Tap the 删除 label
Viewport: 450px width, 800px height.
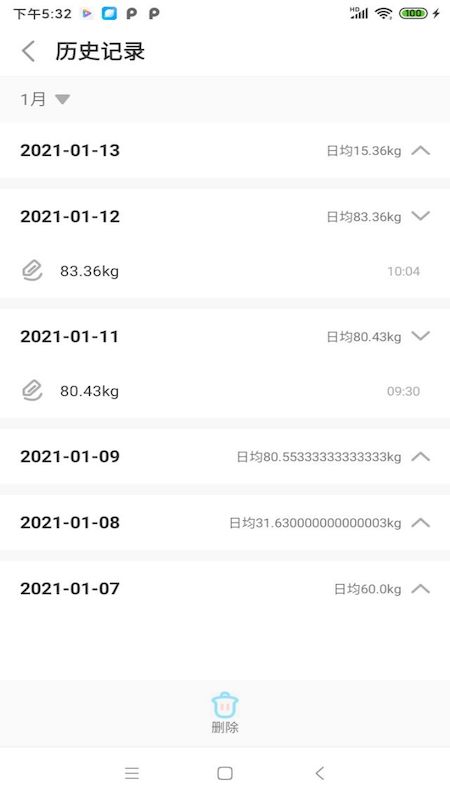tap(225, 728)
